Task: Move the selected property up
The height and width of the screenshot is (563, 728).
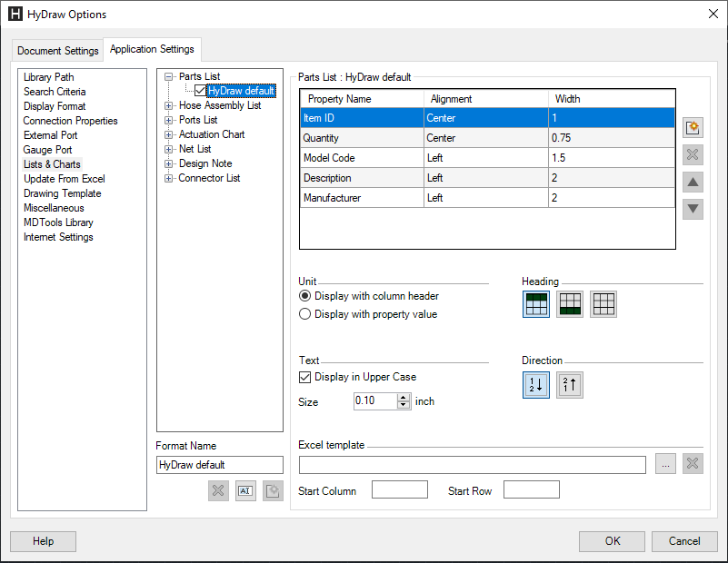Action: (x=693, y=182)
